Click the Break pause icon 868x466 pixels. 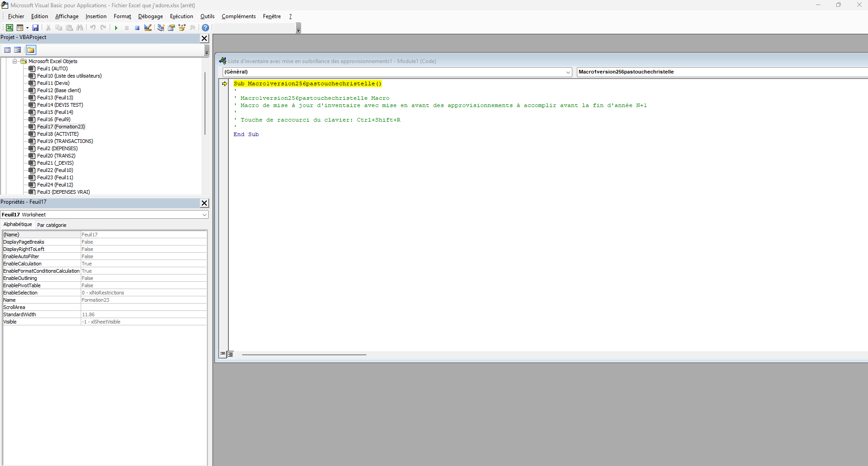(127, 27)
